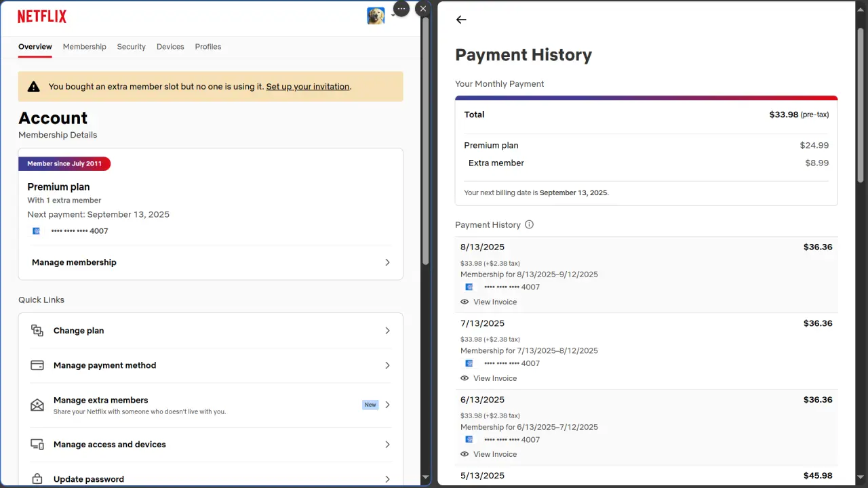View Invoice for 8/13/2025 payment
Image resolution: width=868 pixels, height=488 pixels.
coord(495,302)
